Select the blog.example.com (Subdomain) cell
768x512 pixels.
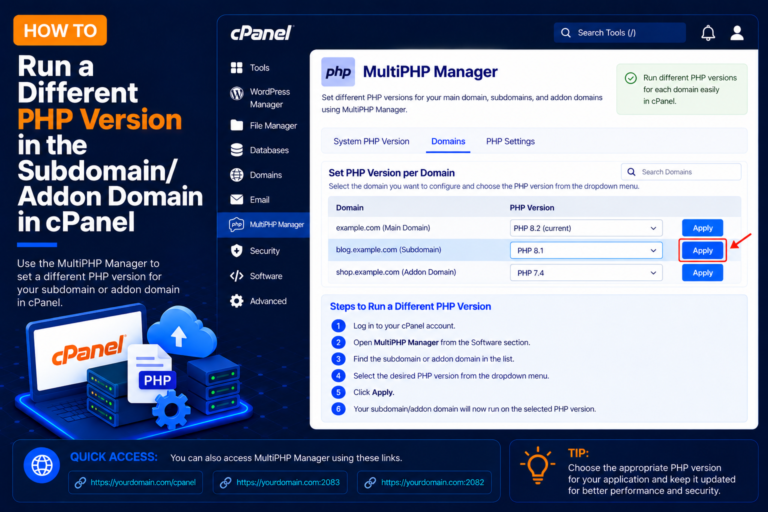[x=388, y=250]
